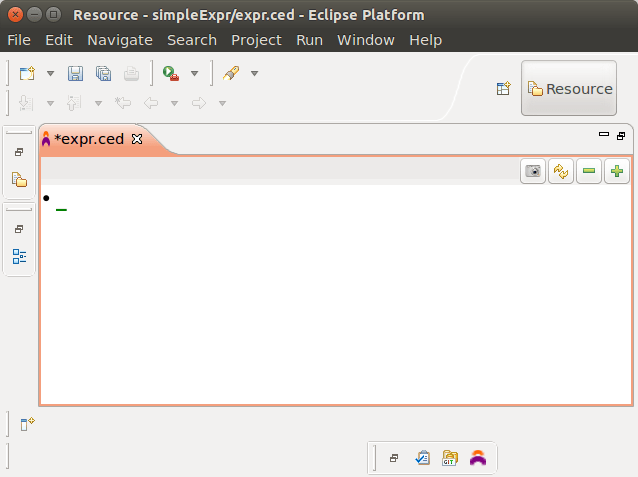Screen dimensions: 638x477
Task: Click the Save All icon
Action: [103, 73]
